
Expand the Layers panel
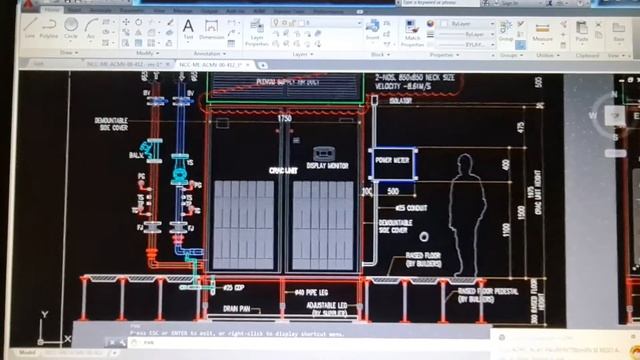click(x=302, y=54)
